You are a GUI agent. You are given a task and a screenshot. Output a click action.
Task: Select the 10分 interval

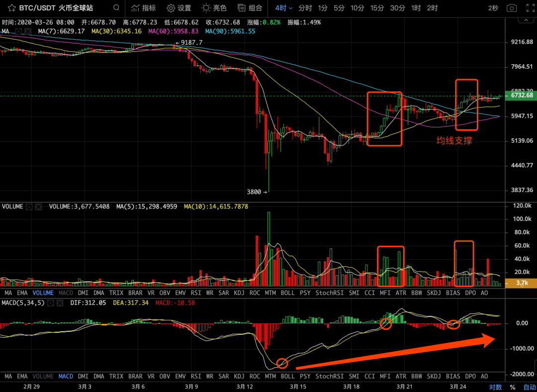point(357,8)
